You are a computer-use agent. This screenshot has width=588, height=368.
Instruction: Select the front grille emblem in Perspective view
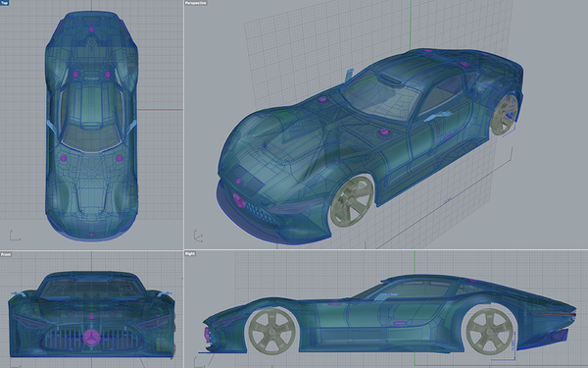[239, 200]
